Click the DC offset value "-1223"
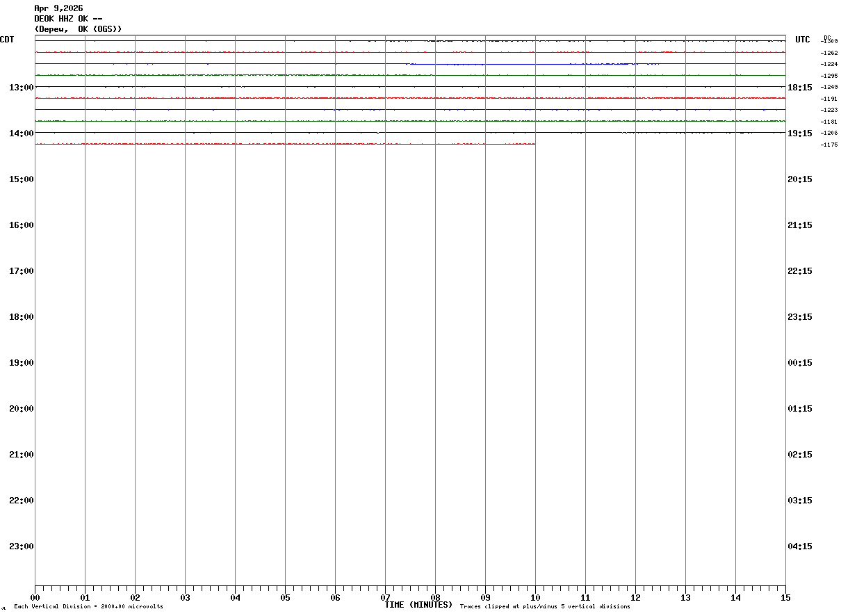This screenshot has height=616, width=841. click(829, 110)
